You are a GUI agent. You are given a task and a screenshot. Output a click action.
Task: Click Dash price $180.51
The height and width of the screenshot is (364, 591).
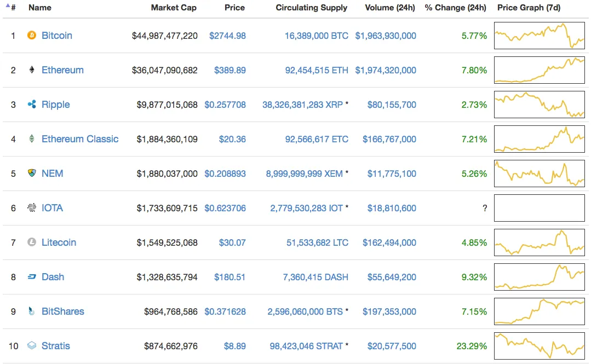[x=229, y=277]
